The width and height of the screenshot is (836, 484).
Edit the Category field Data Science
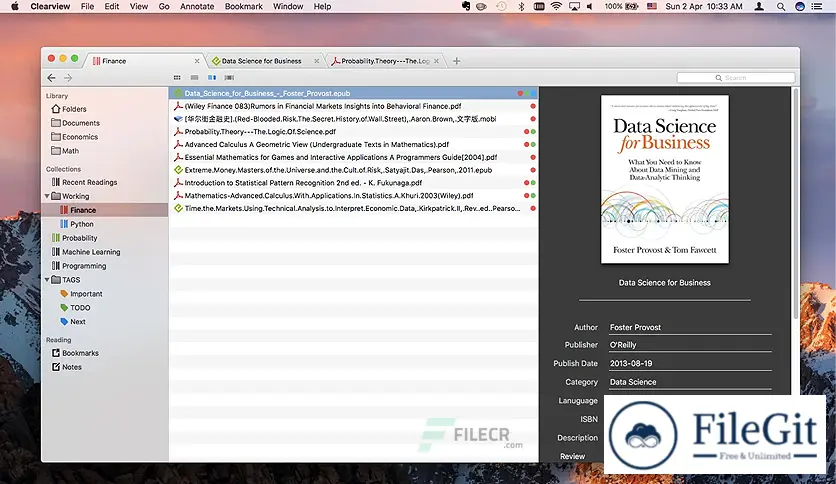[690, 382]
